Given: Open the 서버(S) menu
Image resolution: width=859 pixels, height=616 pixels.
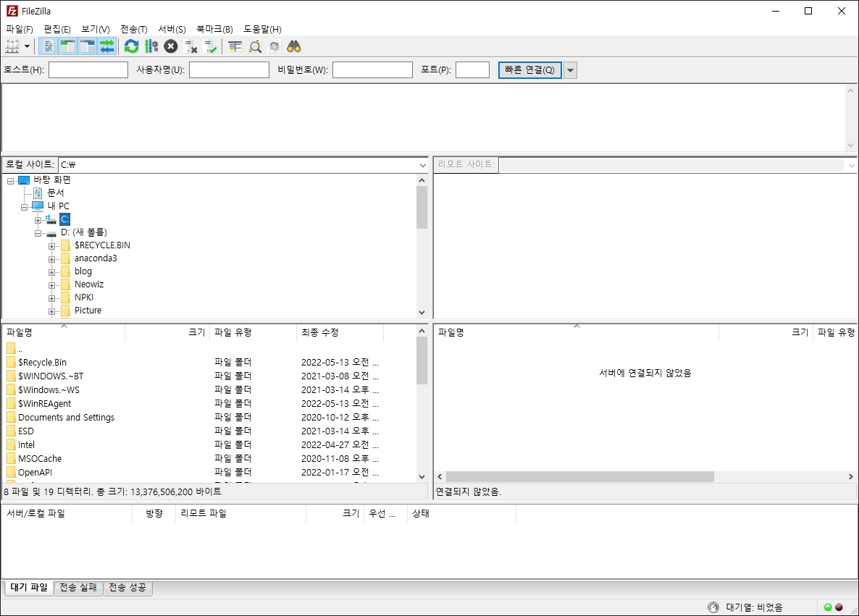Looking at the screenshot, I should point(172,29).
